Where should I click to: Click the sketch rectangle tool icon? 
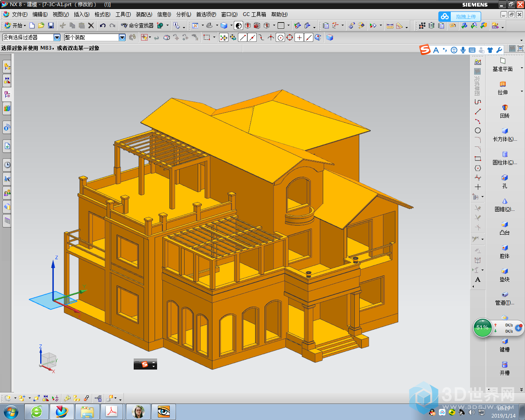[x=477, y=159]
